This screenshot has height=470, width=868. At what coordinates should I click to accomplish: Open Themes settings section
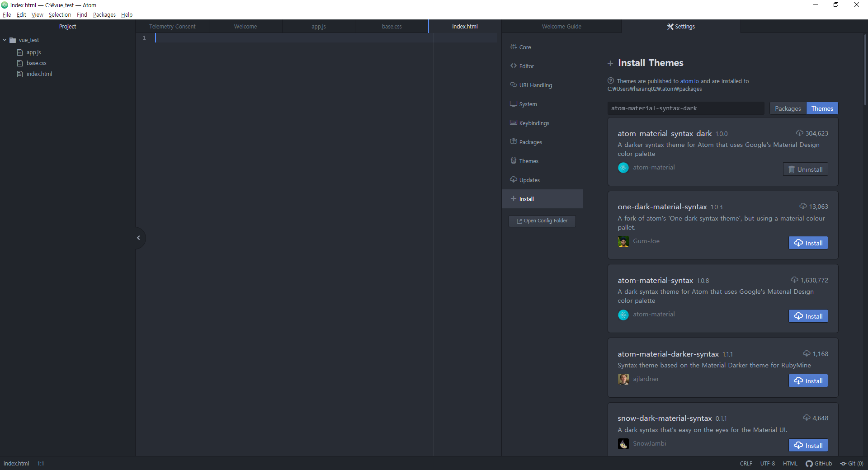[x=542, y=161]
